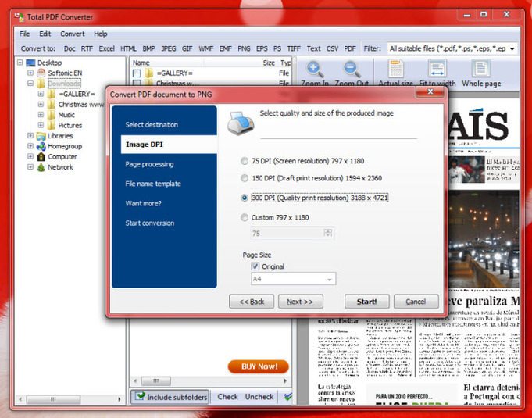Collapse the Desktop tree node

[20, 63]
